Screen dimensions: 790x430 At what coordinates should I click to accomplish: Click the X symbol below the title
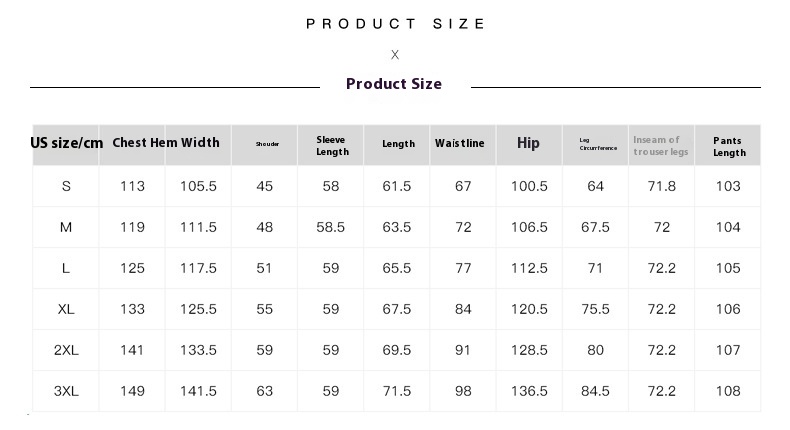pyautogui.click(x=395, y=55)
